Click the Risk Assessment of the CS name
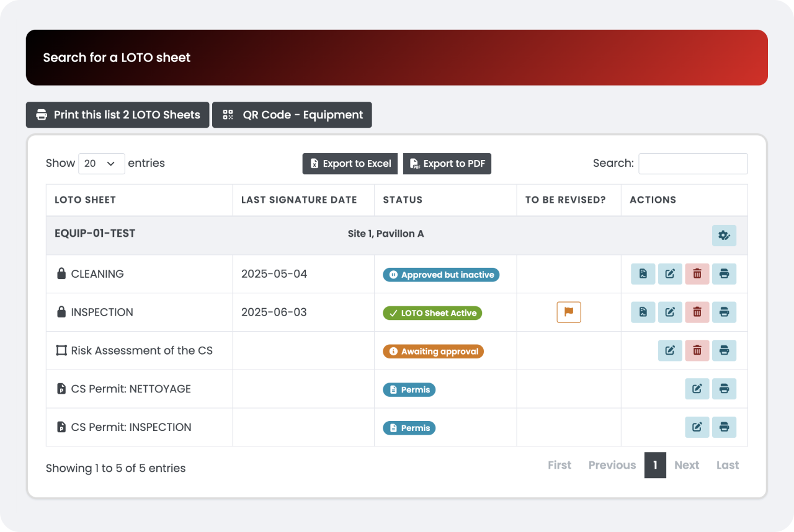This screenshot has height=532, width=794. click(x=142, y=351)
